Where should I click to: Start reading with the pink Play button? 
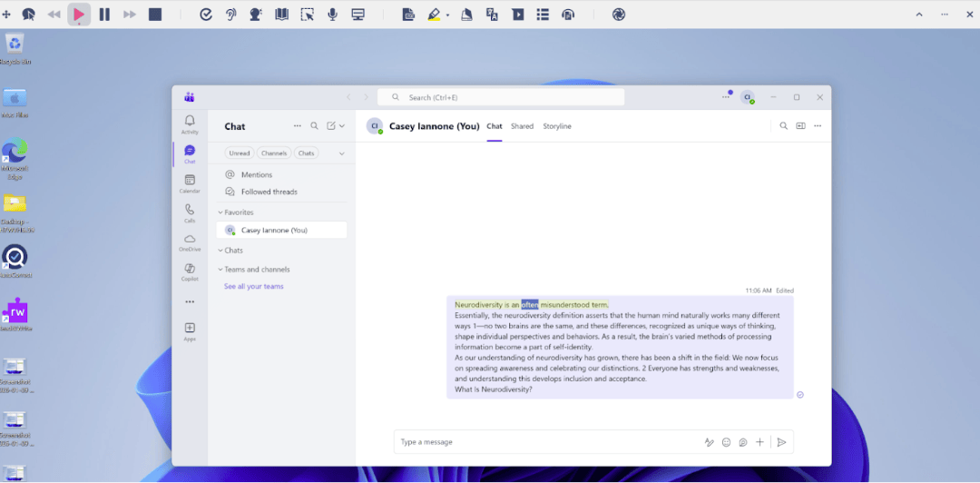pyautogui.click(x=79, y=15)
